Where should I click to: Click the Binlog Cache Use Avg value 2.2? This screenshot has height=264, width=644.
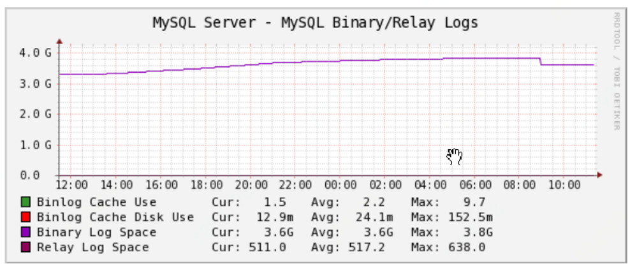pos(374,202)
